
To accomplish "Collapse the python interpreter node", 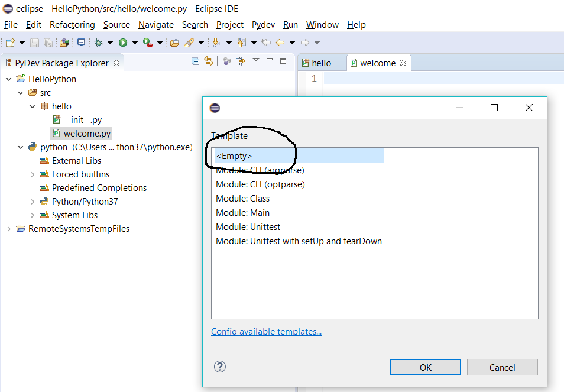I will (x=21, y=147).
